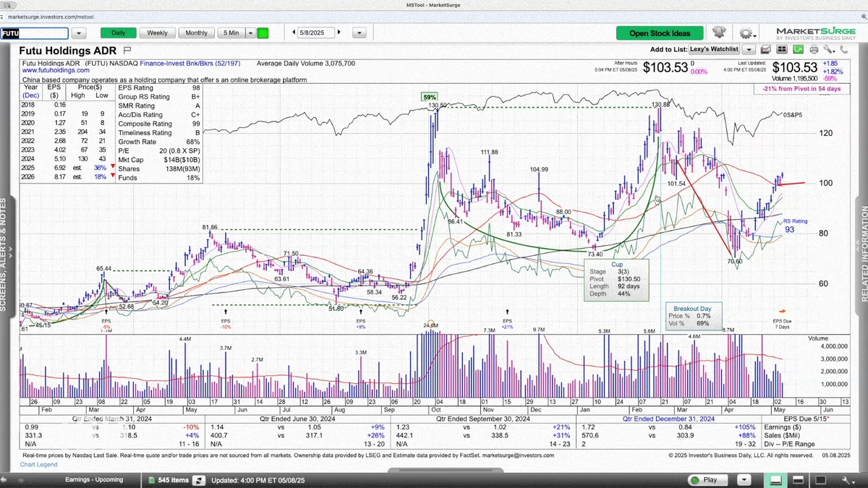Click the chart view icon beside watchlist
Screen dimensions: 868x488
767,49
